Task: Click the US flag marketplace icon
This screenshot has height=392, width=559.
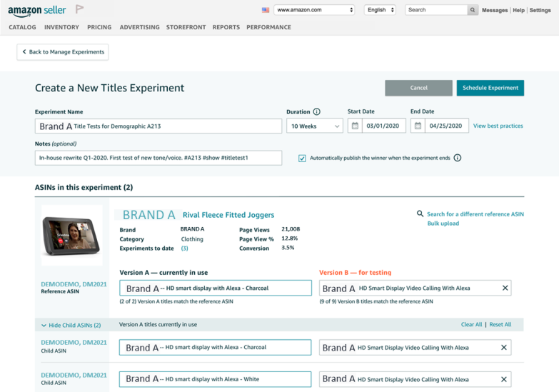Action: (x=266, y=10)
